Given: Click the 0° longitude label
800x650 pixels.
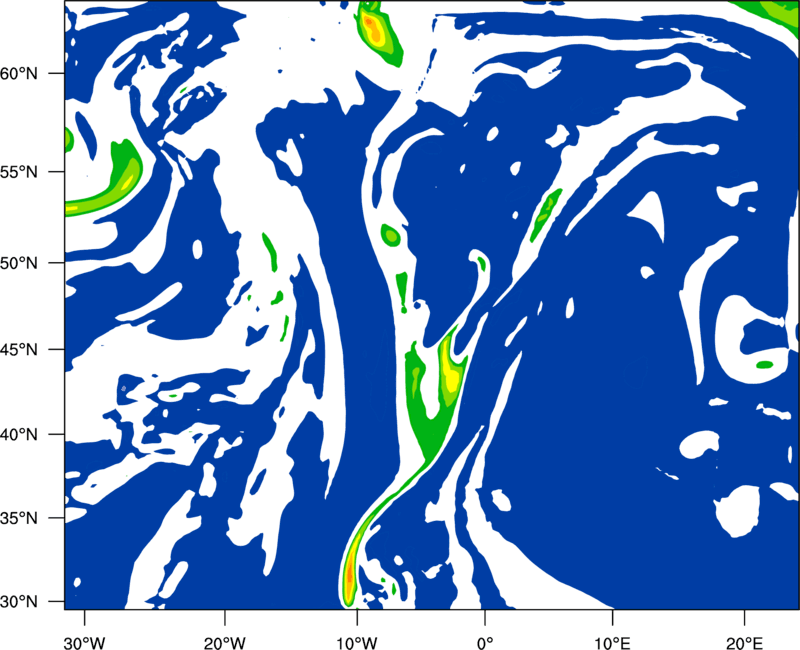Looking at the screenshot, I should tap(485, 643).
